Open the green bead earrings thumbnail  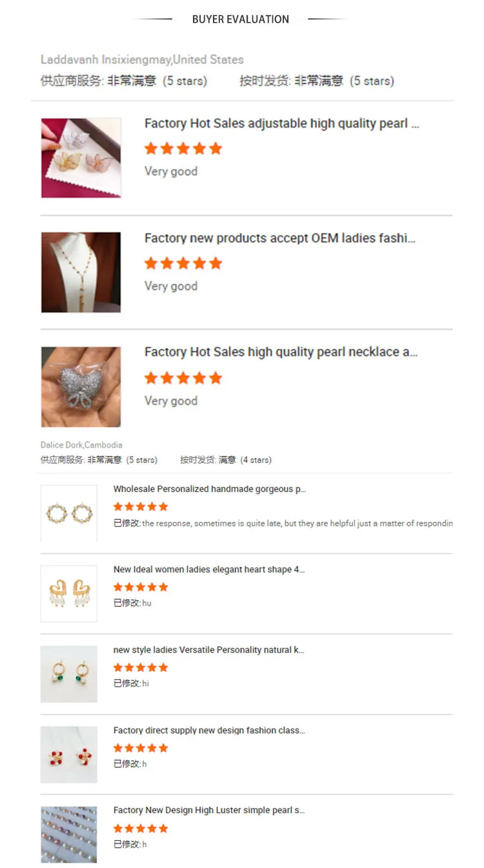click(69, 674)
